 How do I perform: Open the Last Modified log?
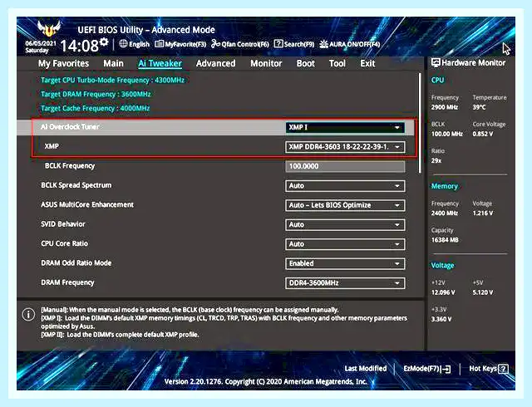point(366,368)
